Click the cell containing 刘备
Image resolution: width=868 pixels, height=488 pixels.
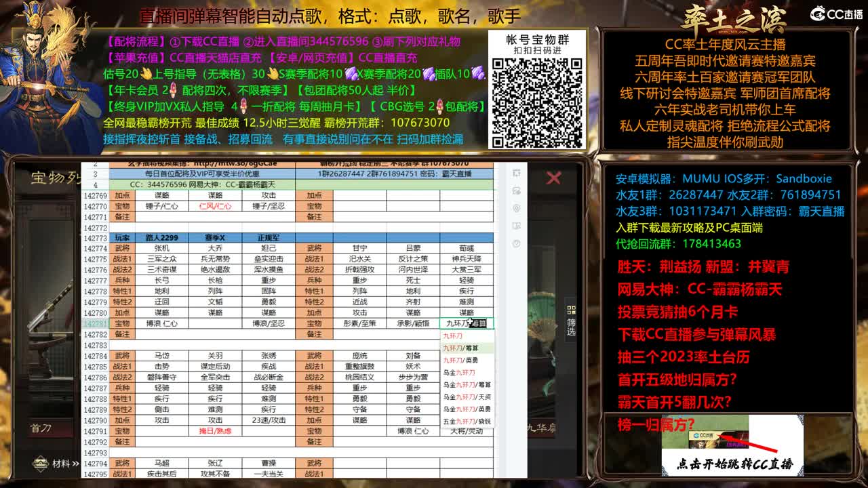point(413,356)
